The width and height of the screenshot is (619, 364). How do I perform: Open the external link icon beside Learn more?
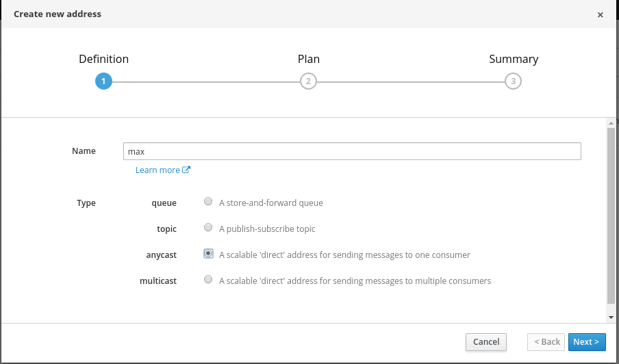pos(186,170)
